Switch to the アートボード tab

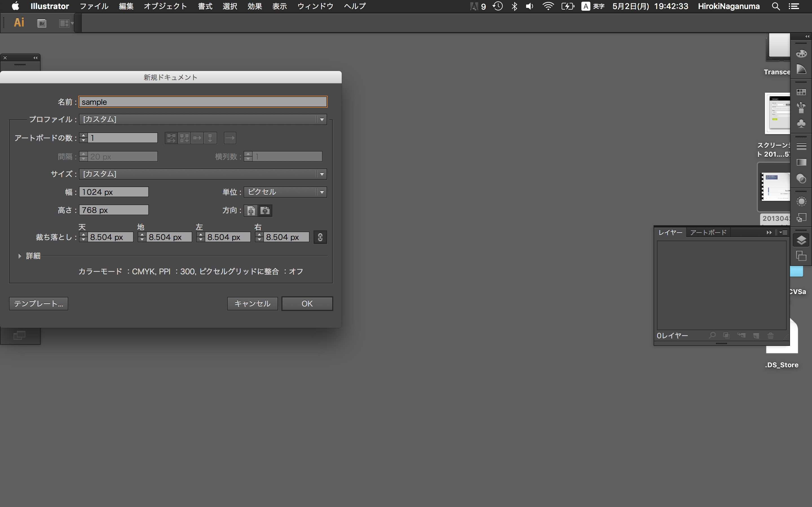coord(708,232)
